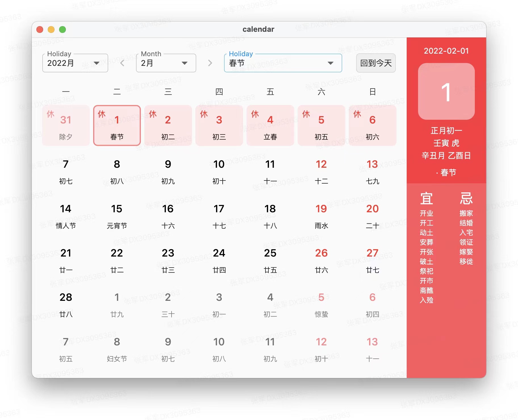Pick February 14 情人节 date
Screen dimensions: 518x420
click(x=66, y=216)
